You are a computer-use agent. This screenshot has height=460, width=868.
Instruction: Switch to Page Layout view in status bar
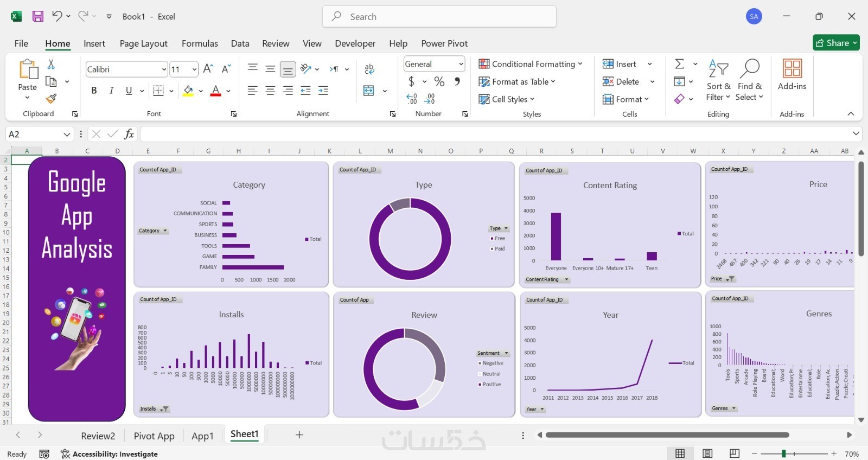click(707, 453)
